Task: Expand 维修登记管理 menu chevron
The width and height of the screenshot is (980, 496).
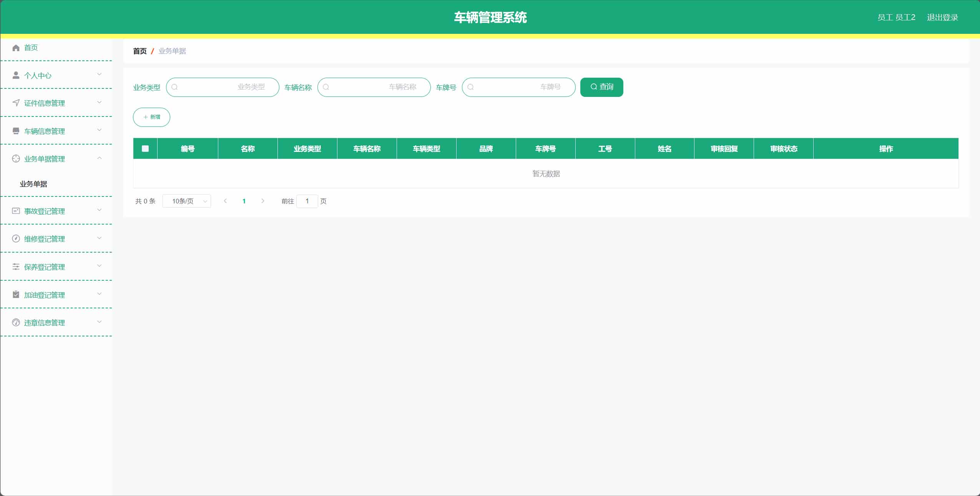Action: pos(99,238)
